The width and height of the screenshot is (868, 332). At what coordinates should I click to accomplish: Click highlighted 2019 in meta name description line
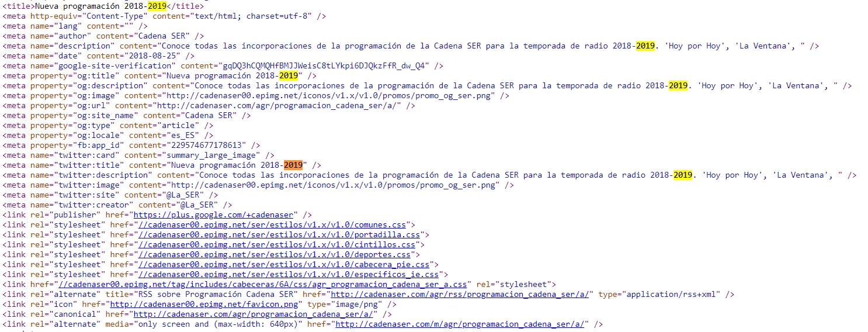tap(645, 46)
